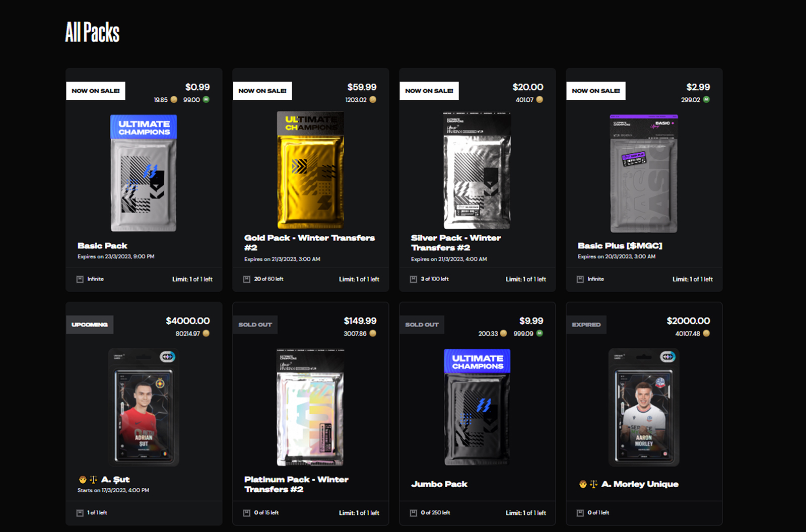Click the Jumbo Pack title

(439, 484)
